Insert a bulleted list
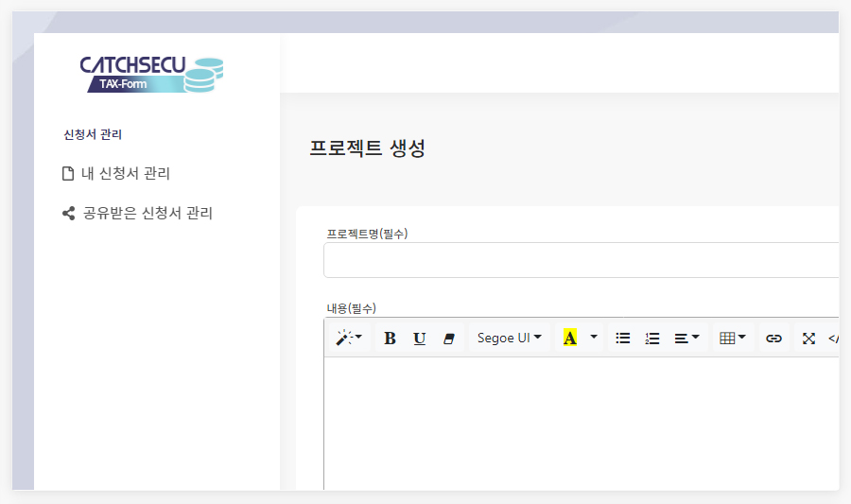Screen dimensions: 851x504 pos(623,338)
